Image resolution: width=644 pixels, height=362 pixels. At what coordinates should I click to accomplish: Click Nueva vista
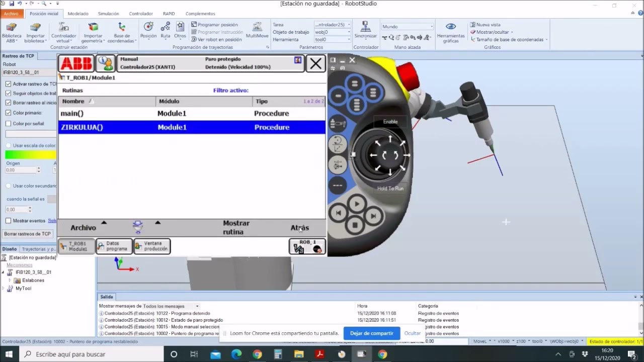485,25
